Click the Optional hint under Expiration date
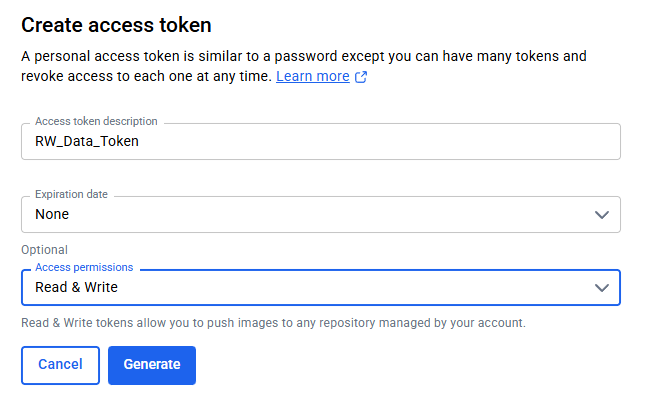The image size is (671, 409). tap(44, 249)
